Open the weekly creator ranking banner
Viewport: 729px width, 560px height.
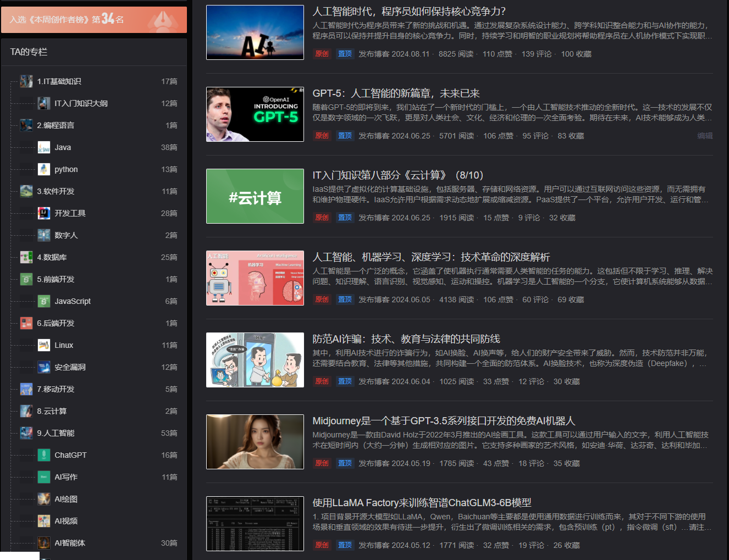[94, 20]
